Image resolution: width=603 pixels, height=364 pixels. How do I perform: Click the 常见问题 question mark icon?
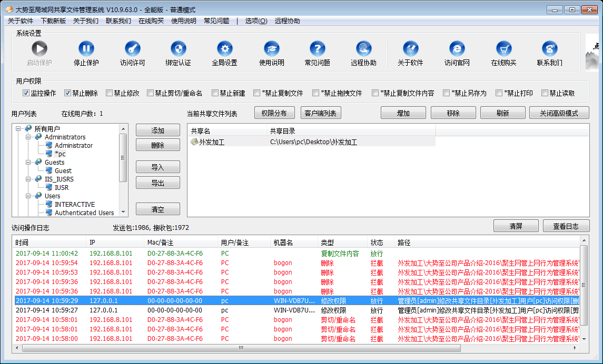pos(317,49)
